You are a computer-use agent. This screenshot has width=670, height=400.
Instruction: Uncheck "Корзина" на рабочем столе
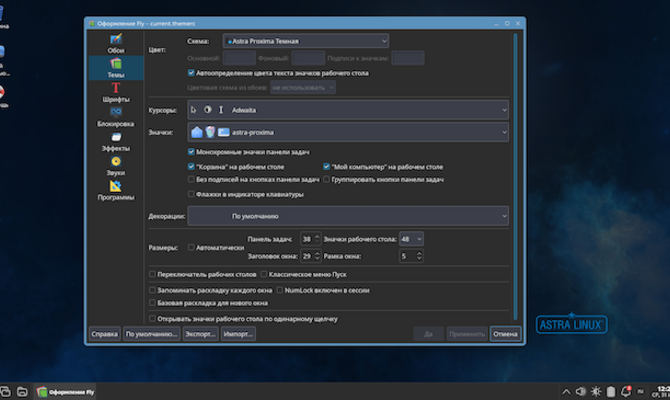[x=191, y=166]
